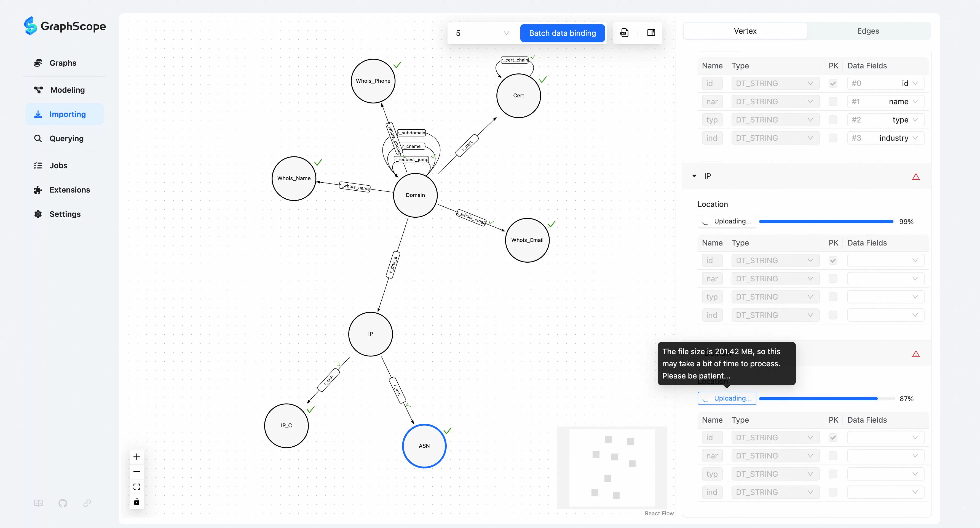Image resolution: width=980 pixels, height=528 pixels.
Task: Fit graph view to screen
Action: tap(136, 487)
